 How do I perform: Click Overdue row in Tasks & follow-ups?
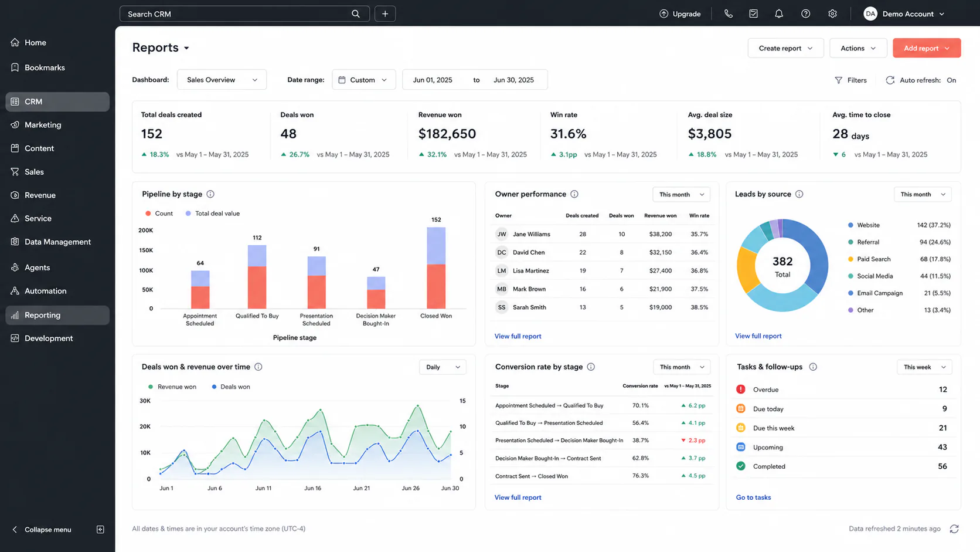click(842, 390)
